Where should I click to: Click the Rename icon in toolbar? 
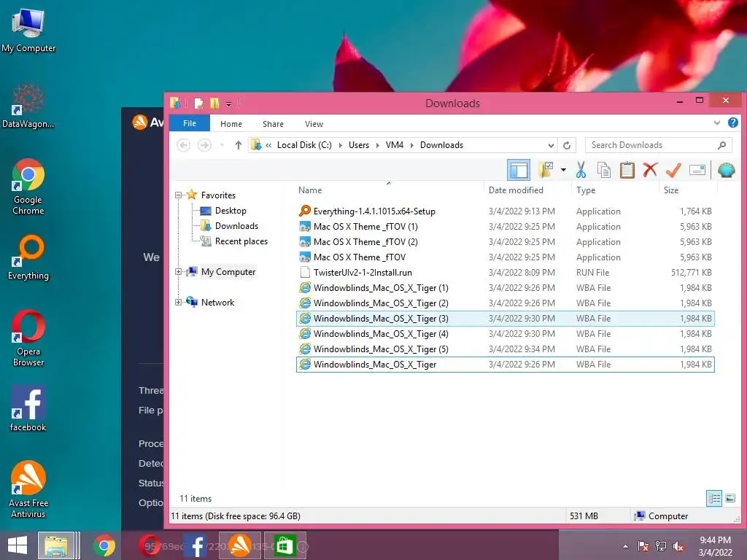[697, 169]
